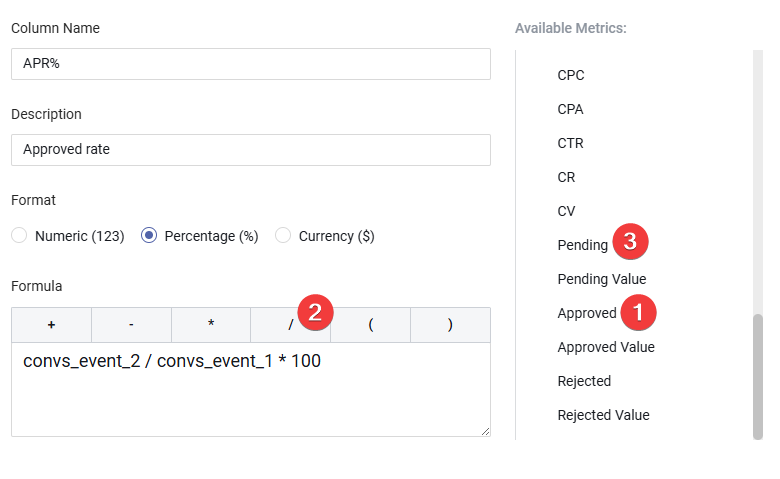Pick the CPC metric

571,75
